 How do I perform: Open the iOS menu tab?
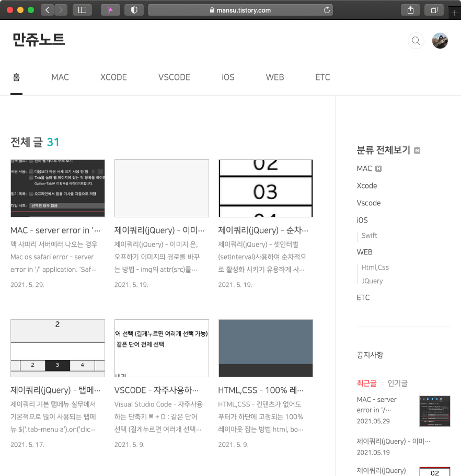pyautogui.click(x=228, y=77)
